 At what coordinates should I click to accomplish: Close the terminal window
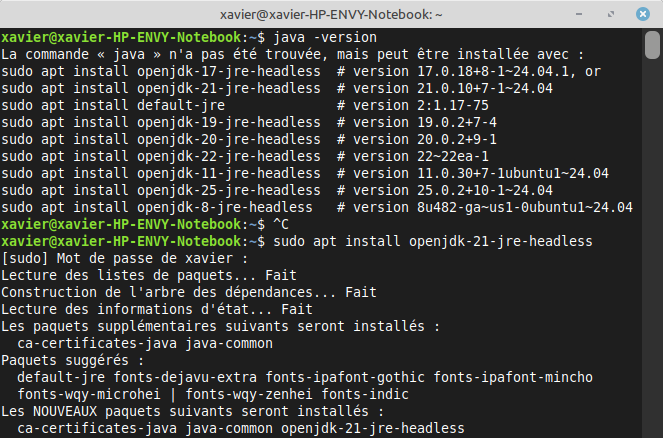(x=643, y=15)
